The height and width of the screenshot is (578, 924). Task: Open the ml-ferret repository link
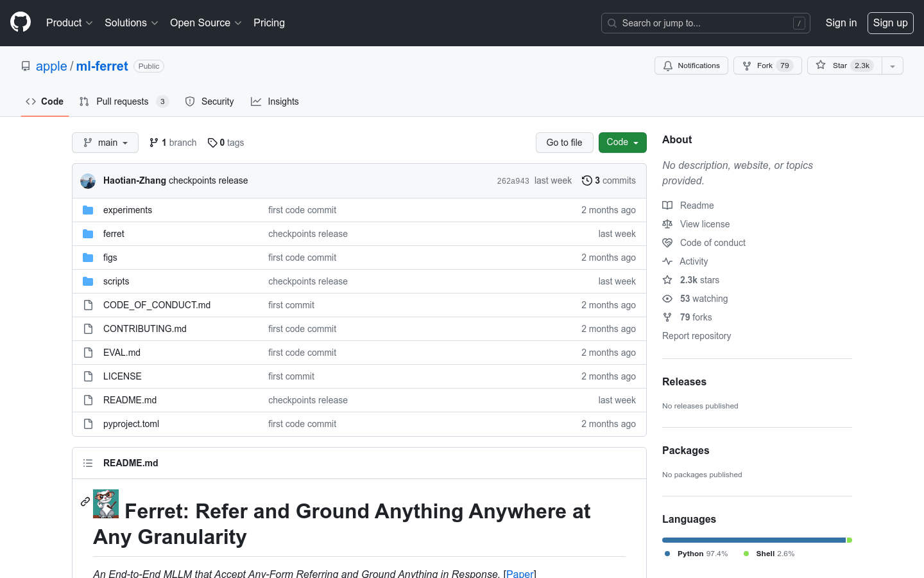pos(102,66)
